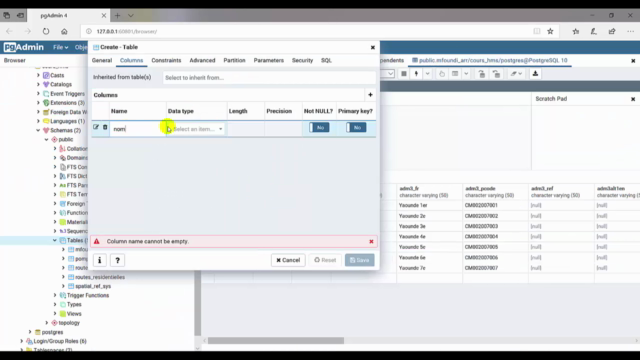This screenshot has height=360, width=640.
Task: Open the pgAdmin File menu
Action: coord(60,47)
